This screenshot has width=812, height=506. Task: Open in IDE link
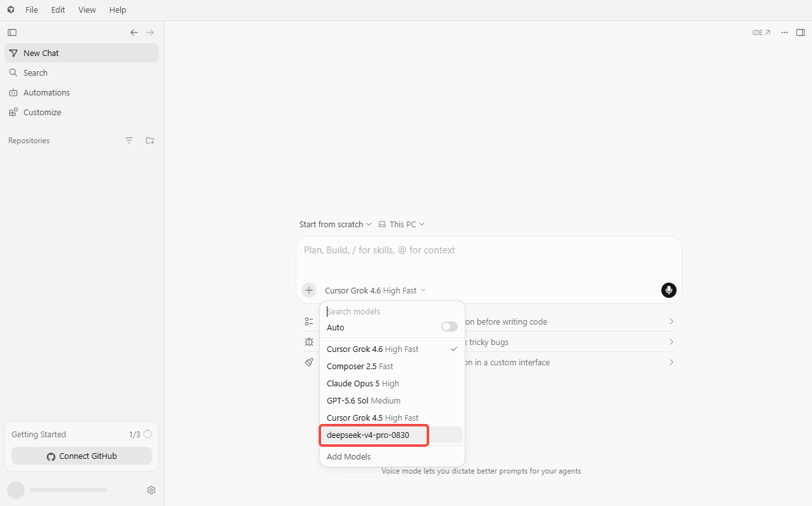761,32
